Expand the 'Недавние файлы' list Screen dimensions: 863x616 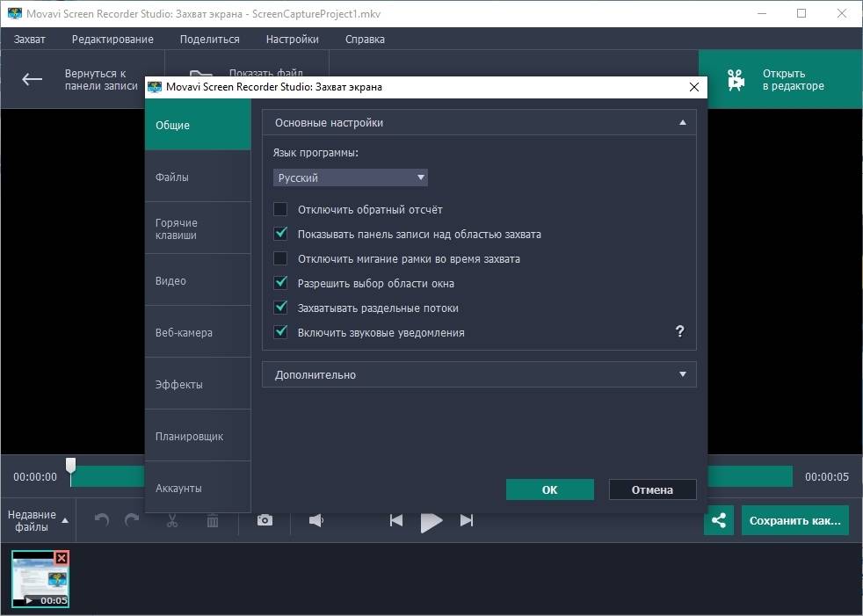(38, 520)
